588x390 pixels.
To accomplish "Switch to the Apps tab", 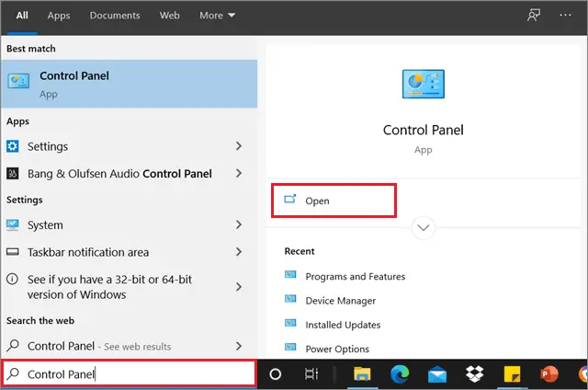I will pyautogui.click(x=59, y=16).
